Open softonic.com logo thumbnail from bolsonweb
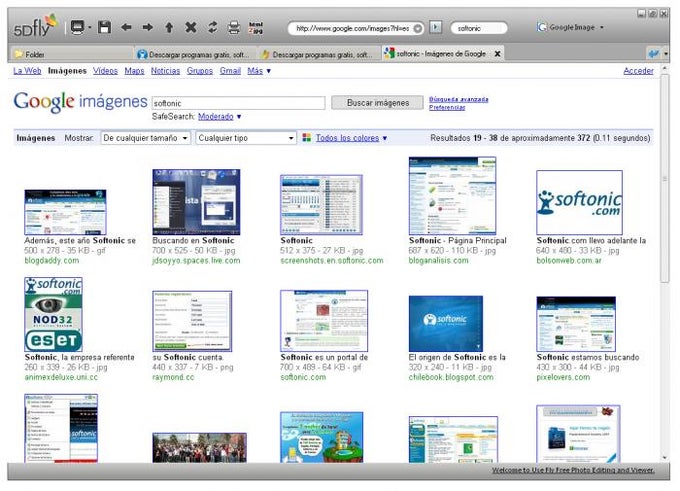This screenshot has height=491, width=680. coord(579,203)
